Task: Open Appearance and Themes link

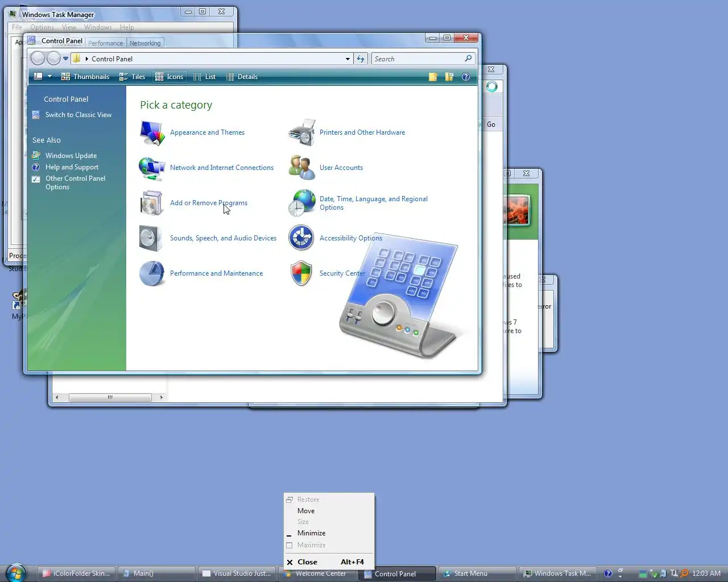Action: (x=207, y=132)
